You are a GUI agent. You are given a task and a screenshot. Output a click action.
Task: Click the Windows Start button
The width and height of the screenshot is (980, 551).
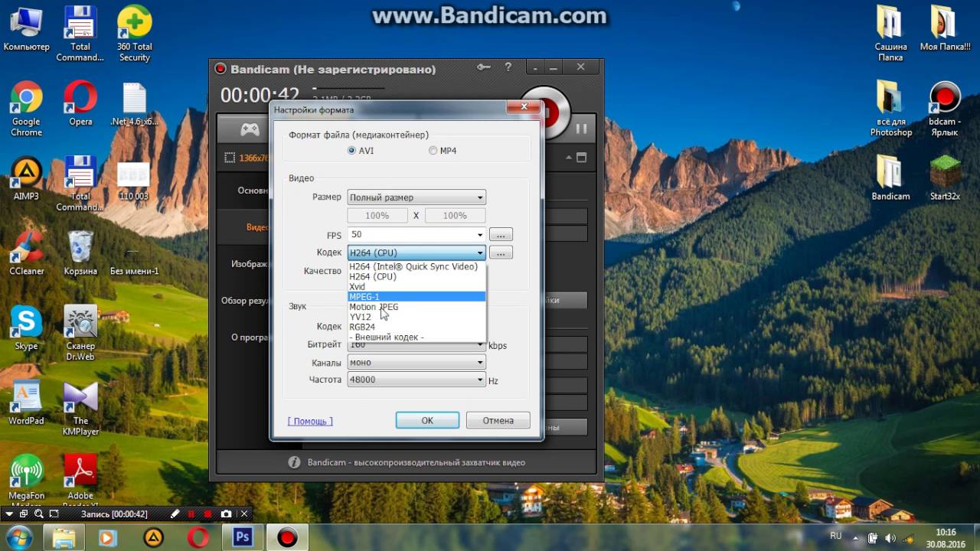tap(18, 536)
